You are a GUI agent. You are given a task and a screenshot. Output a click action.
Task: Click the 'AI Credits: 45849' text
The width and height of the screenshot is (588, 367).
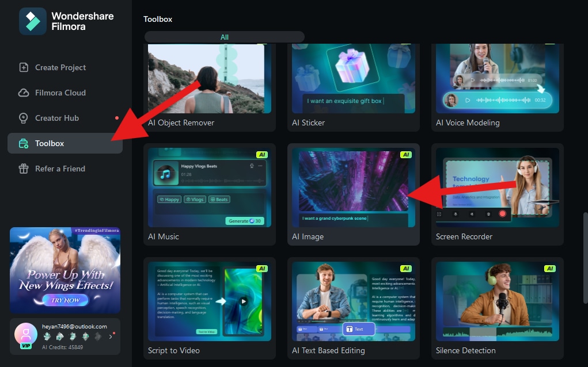tap(62, 347)
